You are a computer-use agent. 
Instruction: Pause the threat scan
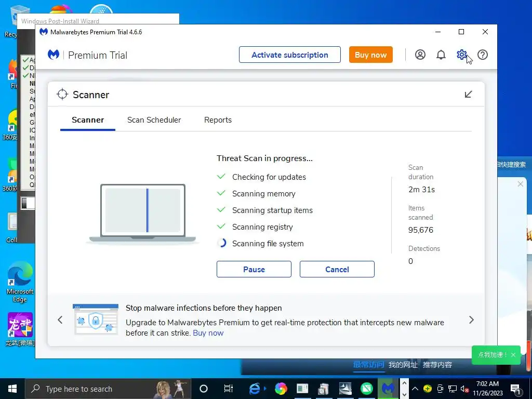click(x=254, y=269)
